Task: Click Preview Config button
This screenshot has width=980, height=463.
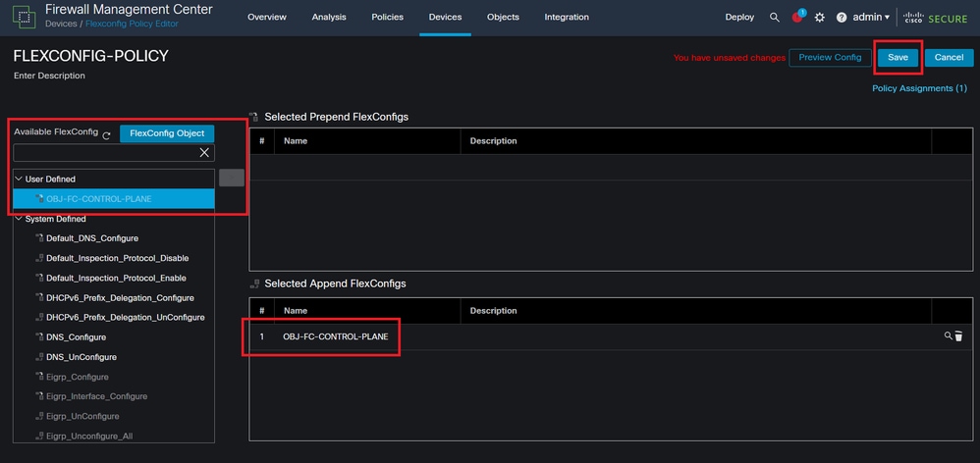Action: coord(830,58)
